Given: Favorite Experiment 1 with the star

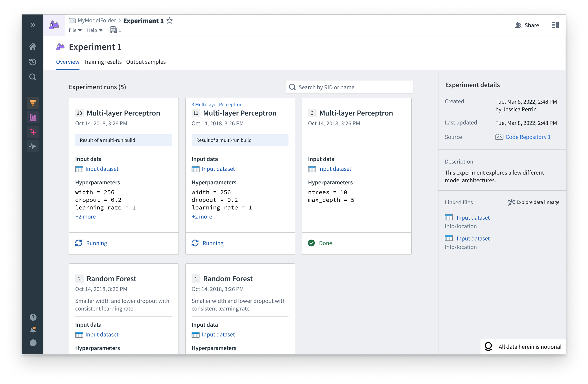Looking at the screenshot, I should pyautogui.click(x=170, y=21).
